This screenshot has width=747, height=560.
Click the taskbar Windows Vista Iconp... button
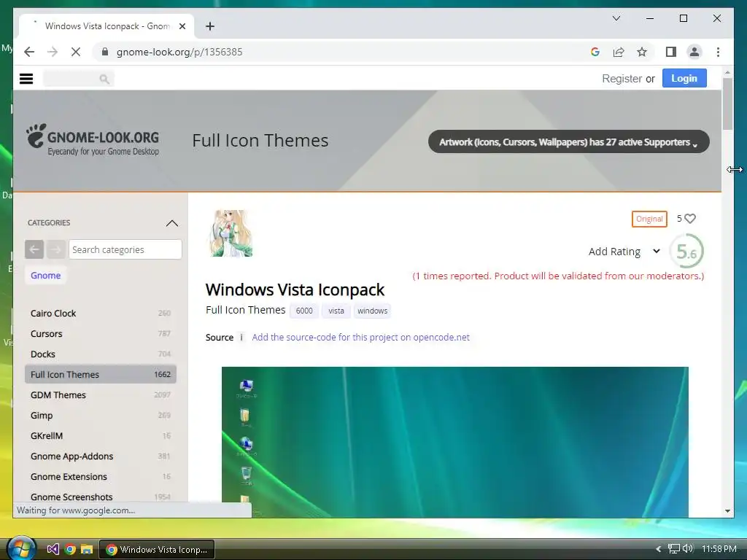coord(157,549)
